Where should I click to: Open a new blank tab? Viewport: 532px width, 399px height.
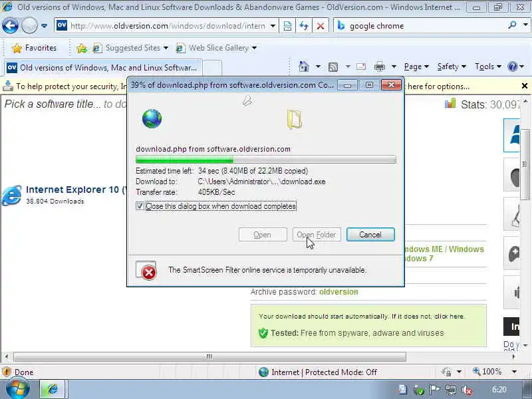[212, 68]
